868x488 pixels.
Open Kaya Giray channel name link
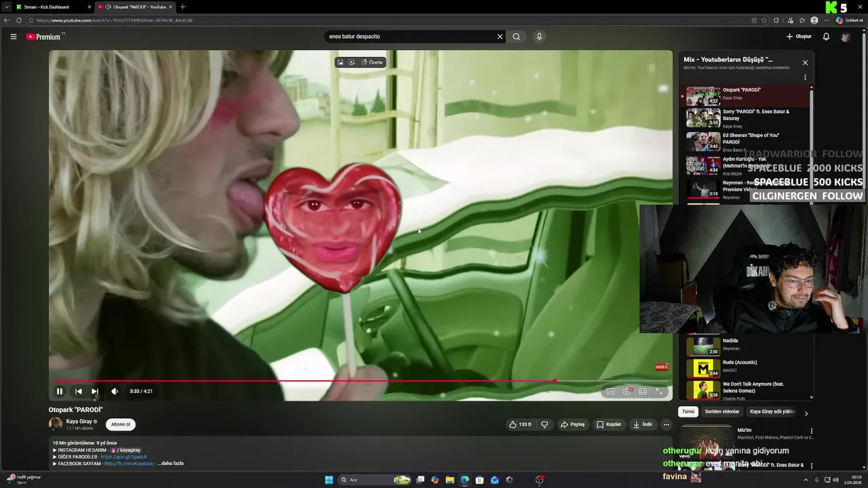(x=79, y=422)
